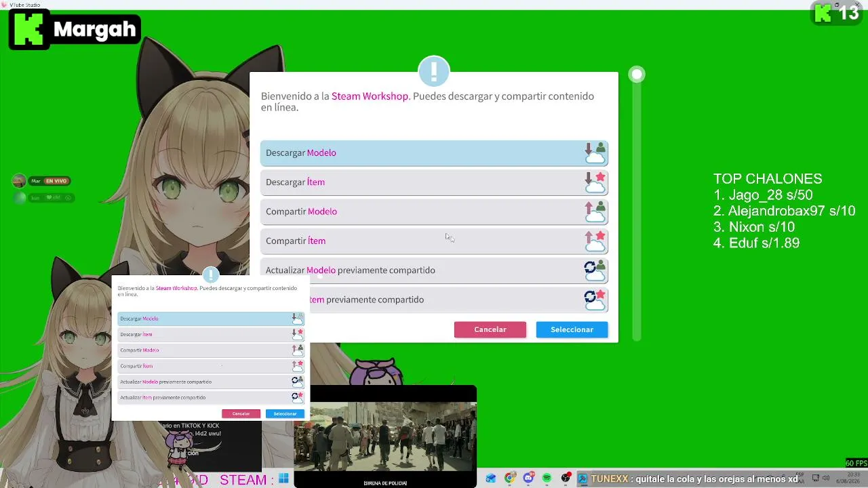
Task: Click the VTube Studio icon in the title bar
Action: (x=4, y=5)
